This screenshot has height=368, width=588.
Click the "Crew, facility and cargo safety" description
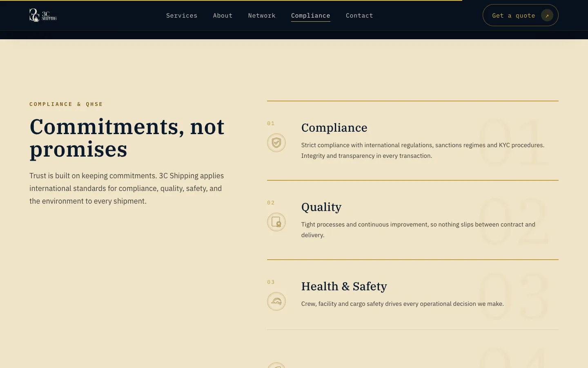tap(403, 304)
